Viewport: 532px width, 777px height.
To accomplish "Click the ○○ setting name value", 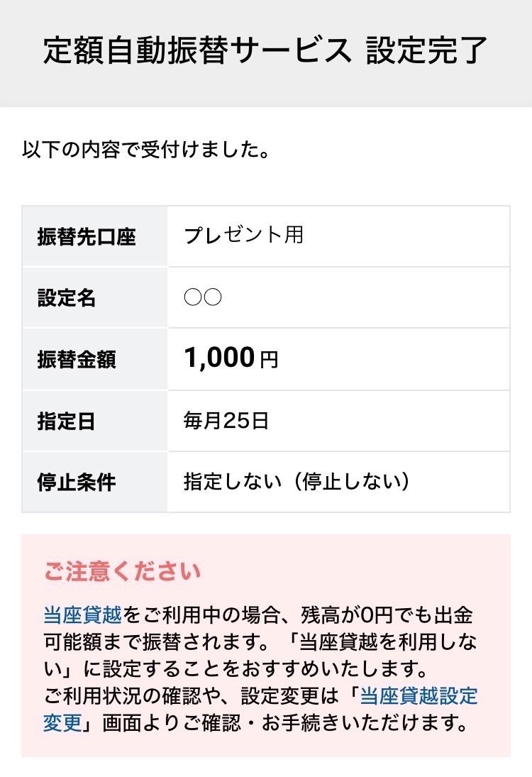I will pyautogui.click(x=203, y=297).
